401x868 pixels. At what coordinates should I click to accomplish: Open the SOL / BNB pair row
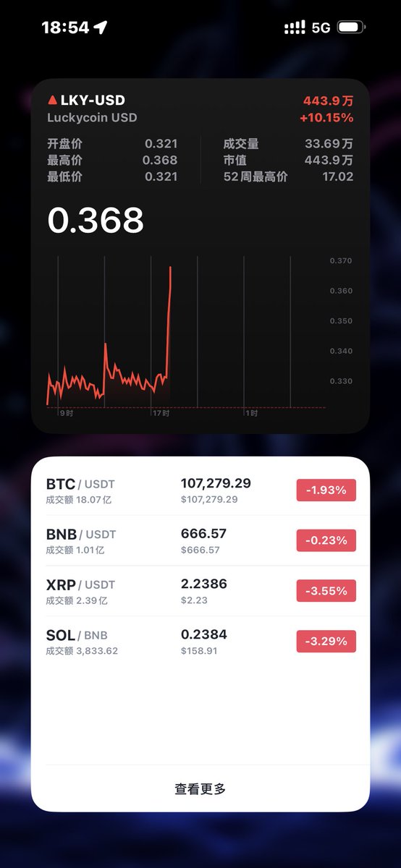pyautogui.click(x=200, y=641)
